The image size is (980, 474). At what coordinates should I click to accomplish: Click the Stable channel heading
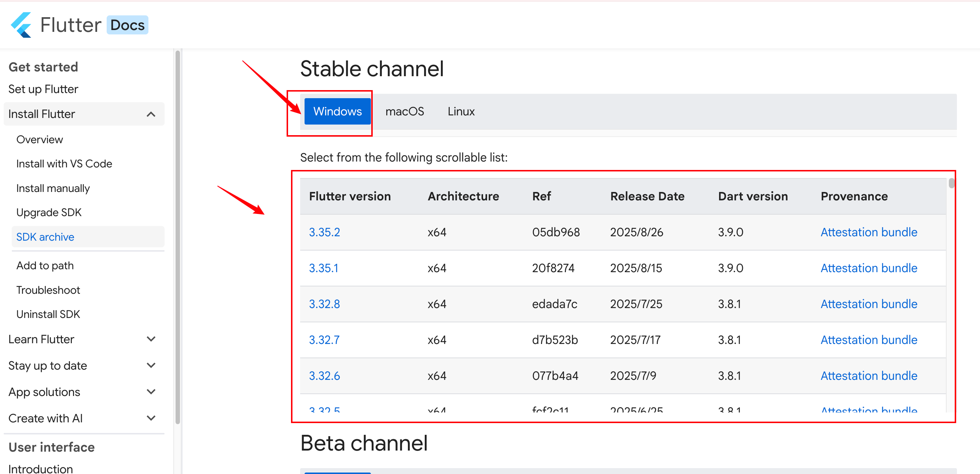[372, 69]
